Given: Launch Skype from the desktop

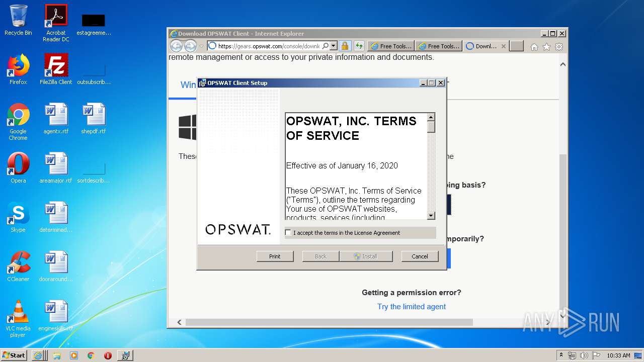Looking at the screenshot, I should (x=18, y=217).
